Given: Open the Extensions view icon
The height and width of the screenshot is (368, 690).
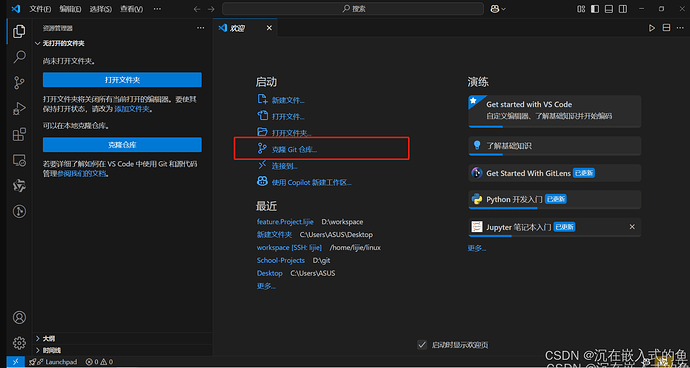Looking at the screenshot, I should pyautogui.click(x=19, y=134).
